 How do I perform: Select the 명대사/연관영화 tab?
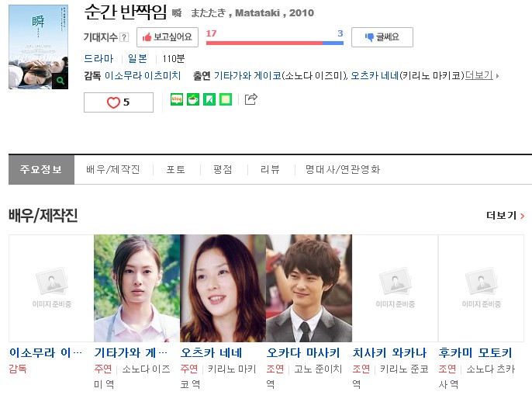343,169
